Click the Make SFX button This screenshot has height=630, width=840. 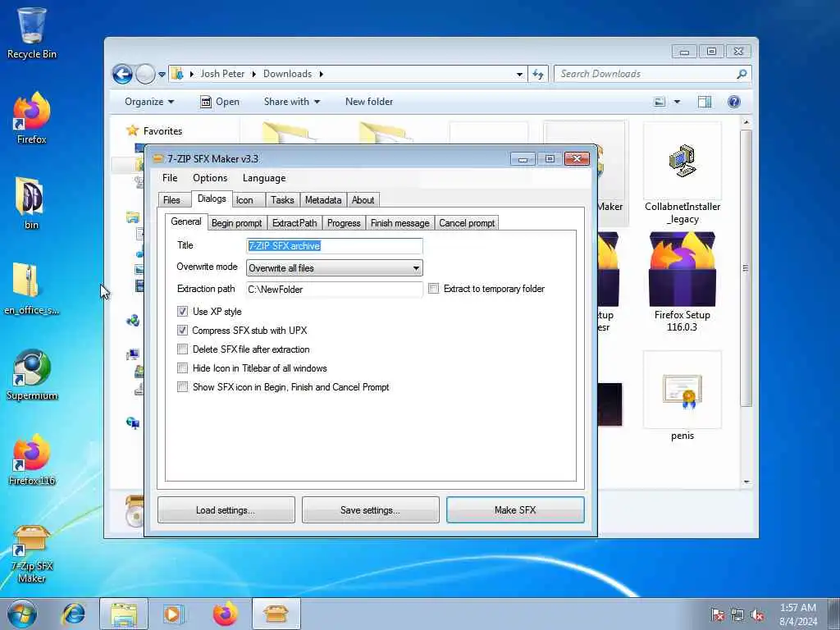(x=515, y=510)
